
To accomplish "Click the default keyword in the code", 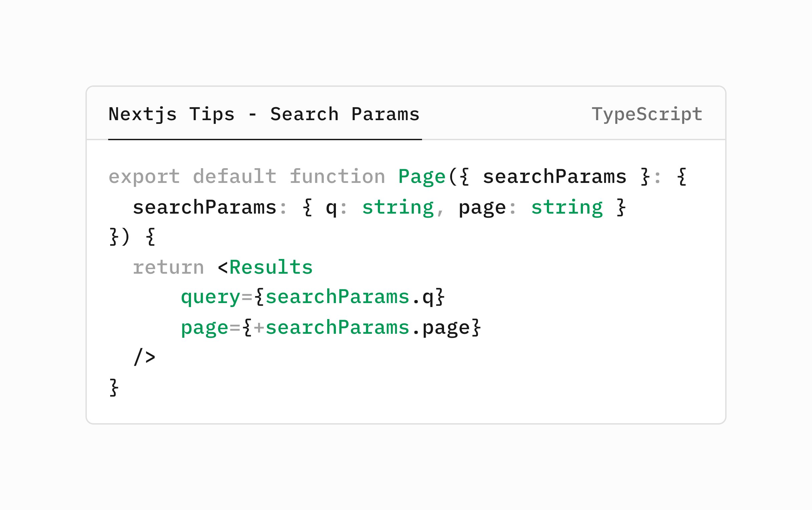I will 234,176.
